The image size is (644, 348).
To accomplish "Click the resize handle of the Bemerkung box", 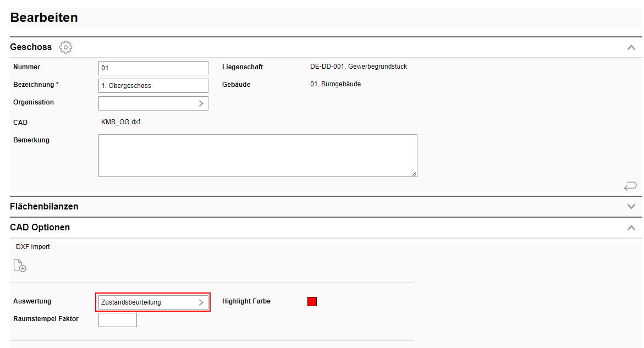I will pos(415,173).
